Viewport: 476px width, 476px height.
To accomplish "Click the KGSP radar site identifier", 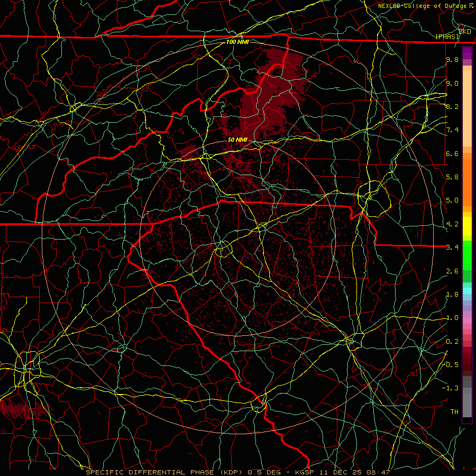I will pyautogui.click(x=305, y=472).
